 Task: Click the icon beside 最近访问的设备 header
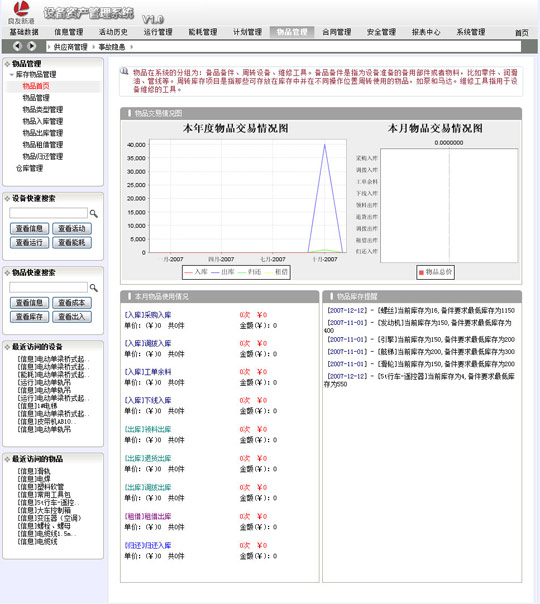tap(7, 347)
